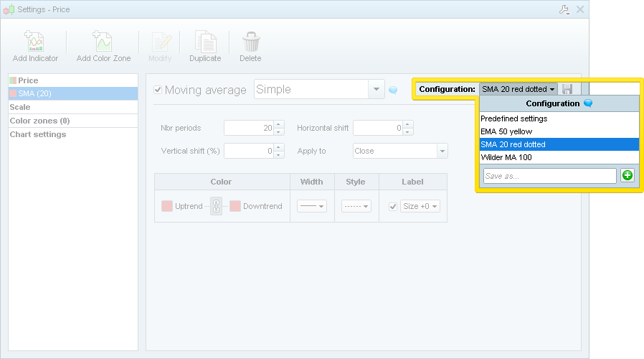Click the floppy disk save icon
This screenshot has width=644, height=359.
(x=567, y=89)
